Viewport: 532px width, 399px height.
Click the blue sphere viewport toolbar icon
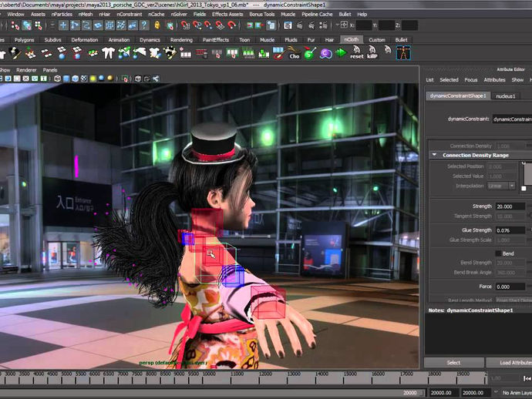coord(102,79)
